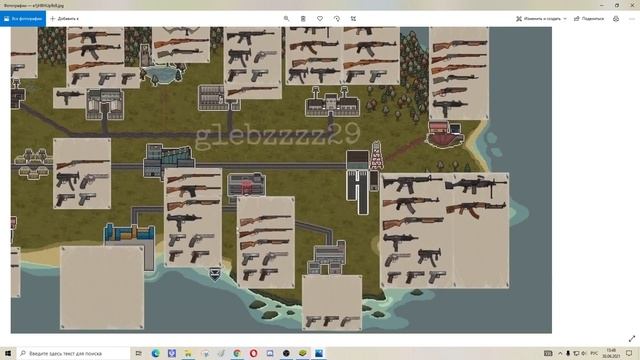The width and height of the screenshot is (640, 360).
Task: Click the microphone tray icon
Action: tap(568, 353)
